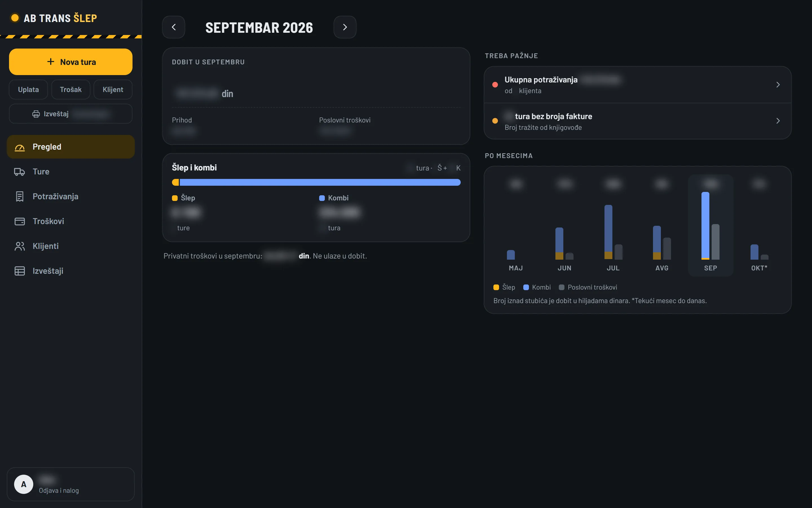Click the Klijent quick button
The height and width of the screenshot is (508, 812).
click(113, 90)
